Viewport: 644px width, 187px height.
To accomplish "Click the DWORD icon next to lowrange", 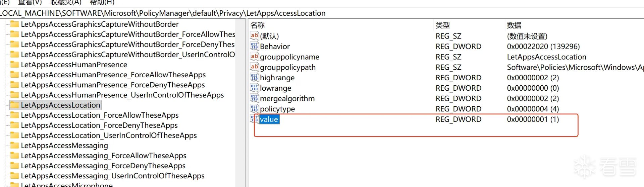I will click(254, 88).
